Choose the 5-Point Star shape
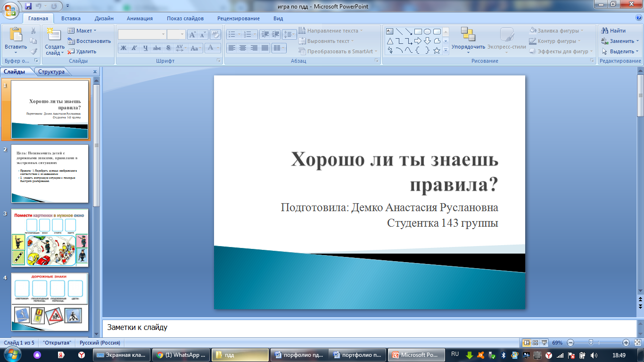The image size is (644, 362). click(x=437, y=50)
